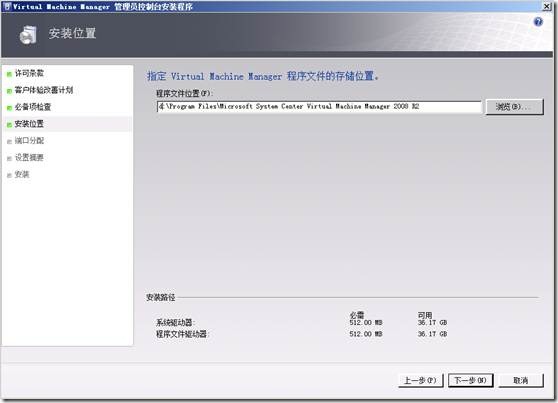Click the 可用 column header
Screen dimensions: 558x403
pos(425,315)
